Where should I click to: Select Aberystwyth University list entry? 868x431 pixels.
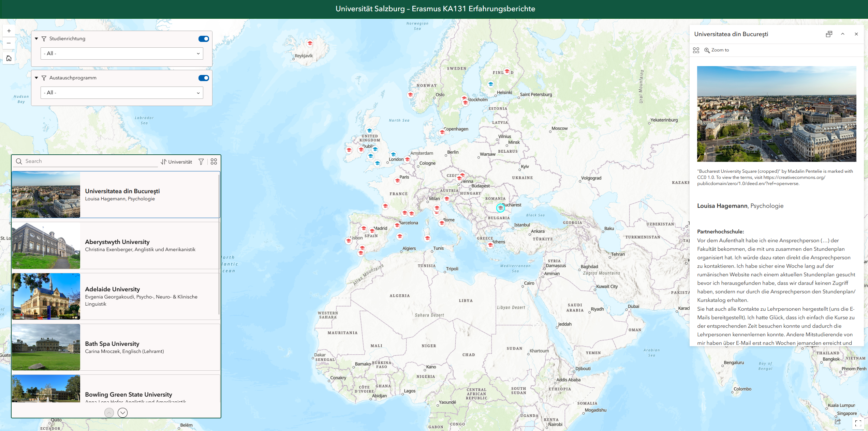(116, 245)
